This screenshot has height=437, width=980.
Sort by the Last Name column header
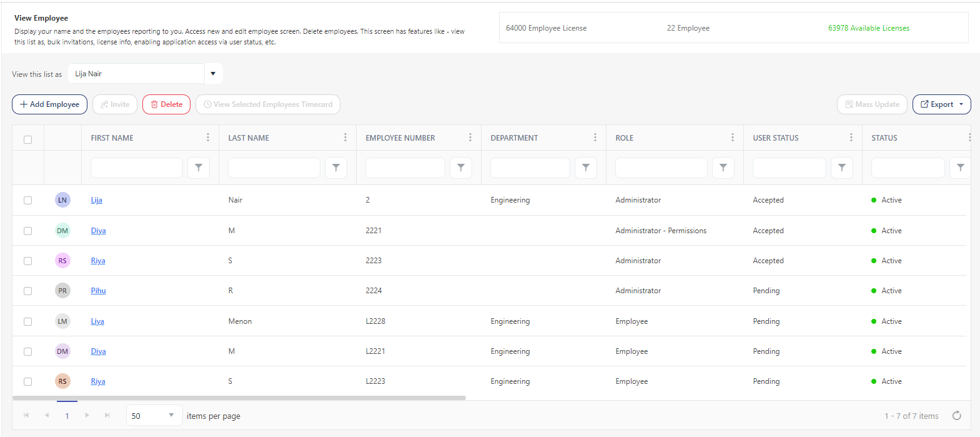coord(249,138)
